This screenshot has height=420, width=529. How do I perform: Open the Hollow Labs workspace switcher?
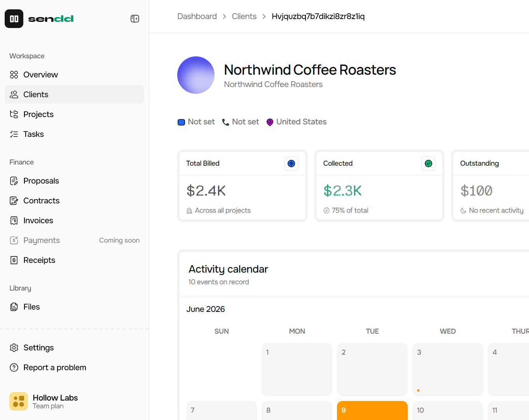pos(74,401)
